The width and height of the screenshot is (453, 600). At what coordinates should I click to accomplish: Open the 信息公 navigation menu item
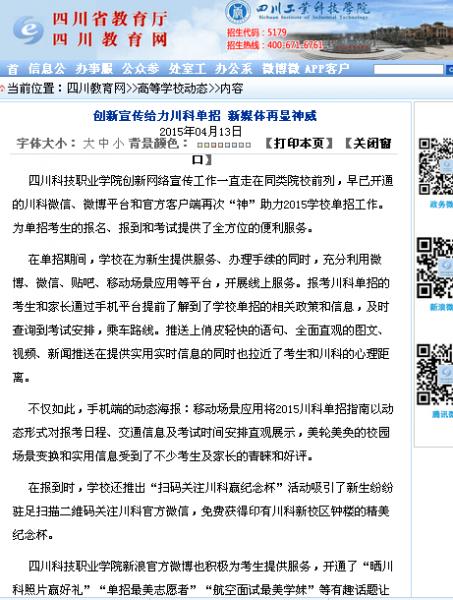(46, 69)
